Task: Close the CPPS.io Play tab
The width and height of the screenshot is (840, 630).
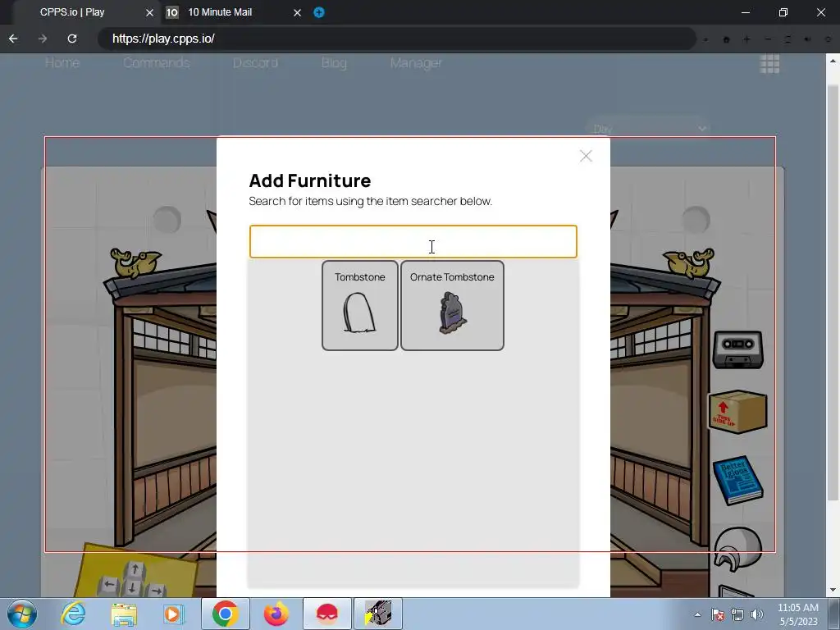Action: click(150, 12)
